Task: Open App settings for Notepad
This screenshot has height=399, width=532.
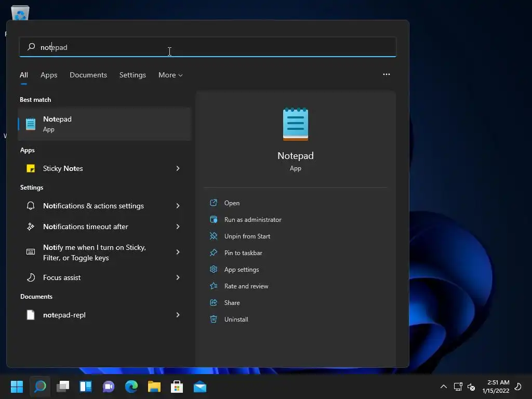Action: click(x=242, y=270)
